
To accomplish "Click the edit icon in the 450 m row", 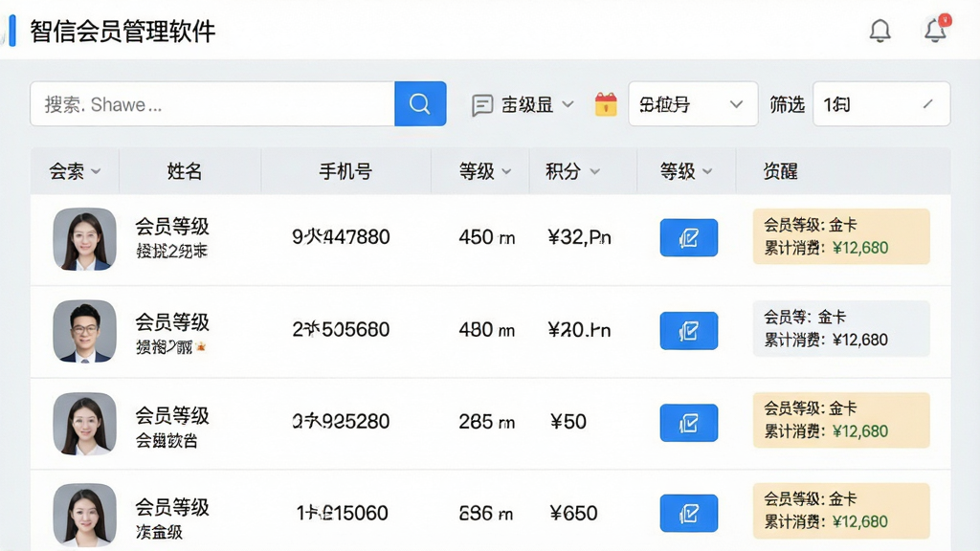I will point(689,237).
